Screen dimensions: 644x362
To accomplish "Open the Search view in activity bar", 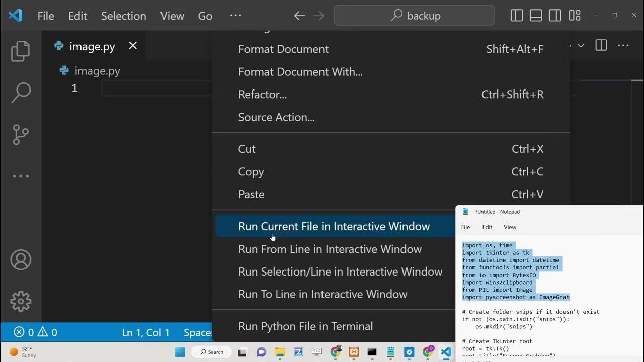I will point(21,93).
